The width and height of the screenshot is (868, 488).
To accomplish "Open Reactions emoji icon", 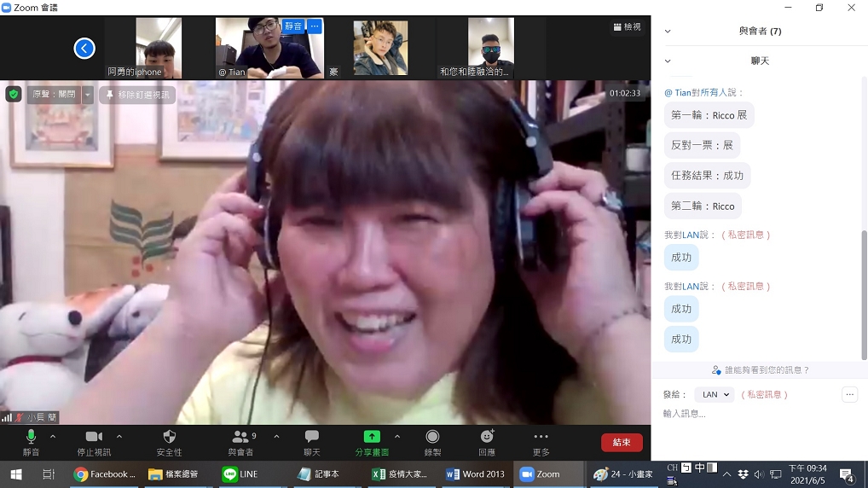I will coord(487,443).
